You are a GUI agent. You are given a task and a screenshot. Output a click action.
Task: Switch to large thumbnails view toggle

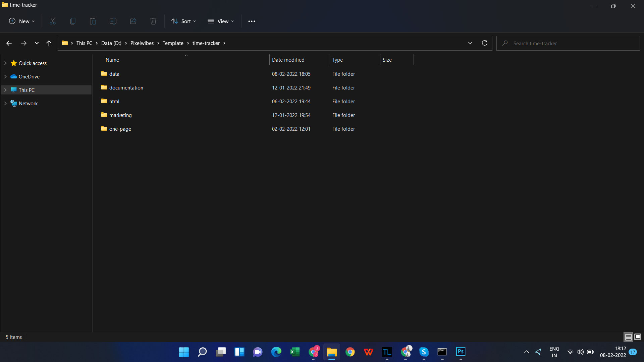(x=638, y=337)
